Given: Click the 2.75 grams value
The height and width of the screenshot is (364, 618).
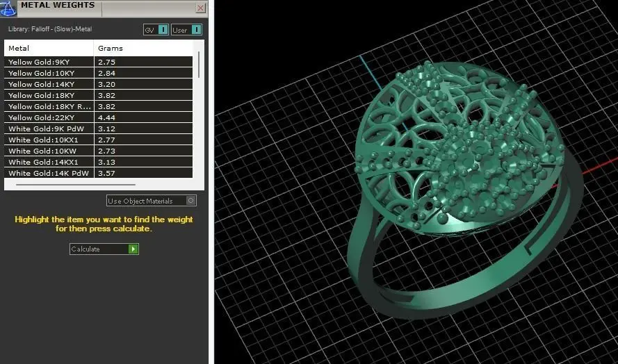Looking at the screenshot, I should [x=106, y=62].
